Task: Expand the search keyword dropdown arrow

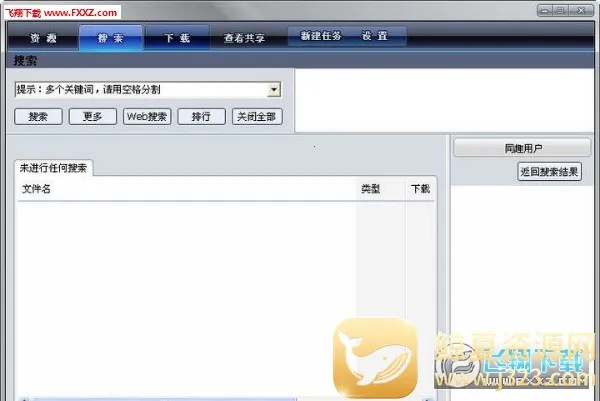Action: [x=274, y=90]
